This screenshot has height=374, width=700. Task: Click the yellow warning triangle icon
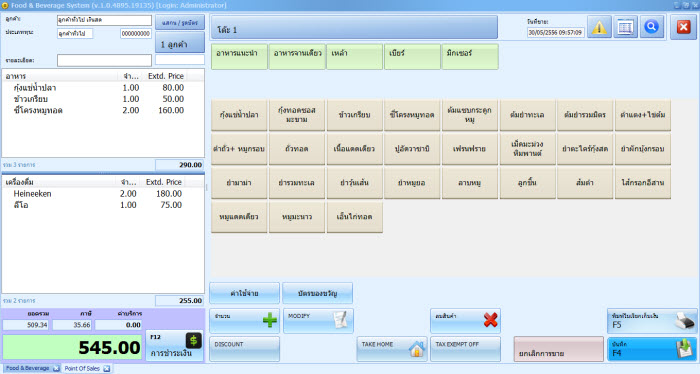[599, 28]
